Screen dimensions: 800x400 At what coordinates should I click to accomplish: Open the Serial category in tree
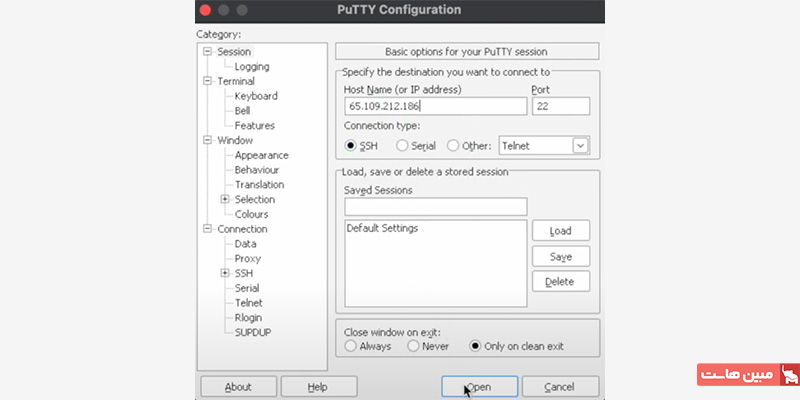click(247, 288)
